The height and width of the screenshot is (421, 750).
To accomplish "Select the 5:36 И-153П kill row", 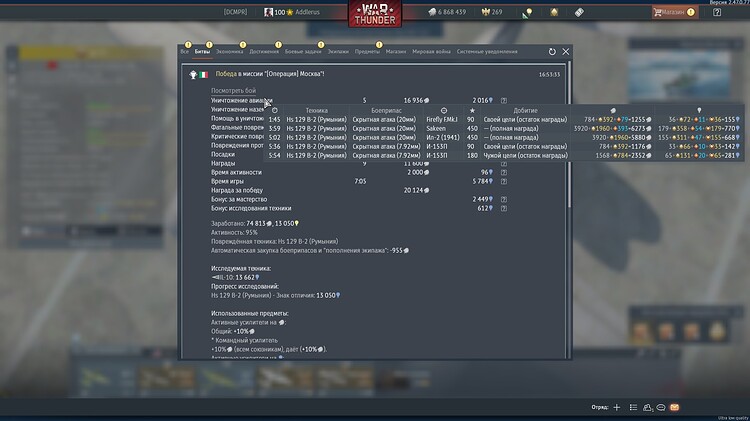I will point(504,147).
